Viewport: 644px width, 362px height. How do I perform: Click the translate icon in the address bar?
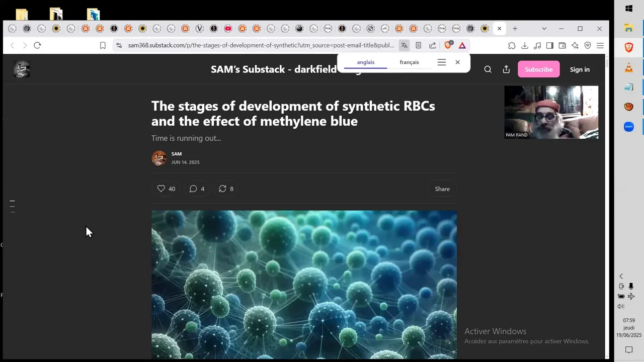click(x=404, y=45)
